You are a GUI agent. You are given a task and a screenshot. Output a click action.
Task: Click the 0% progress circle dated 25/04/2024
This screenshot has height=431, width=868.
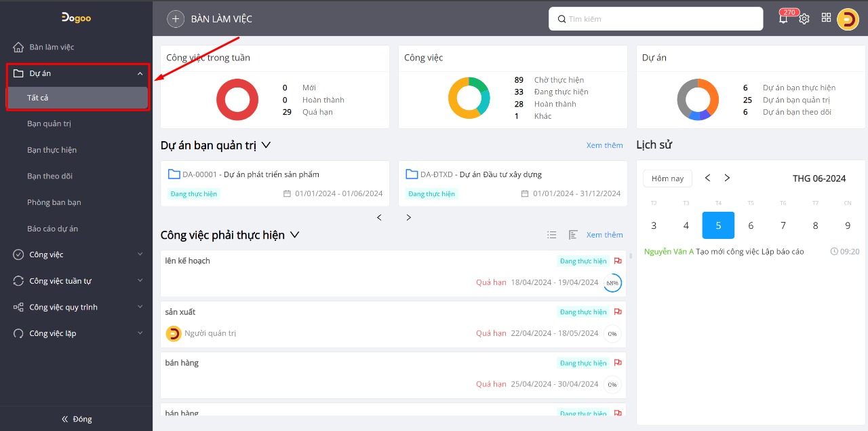pos(612,385)
